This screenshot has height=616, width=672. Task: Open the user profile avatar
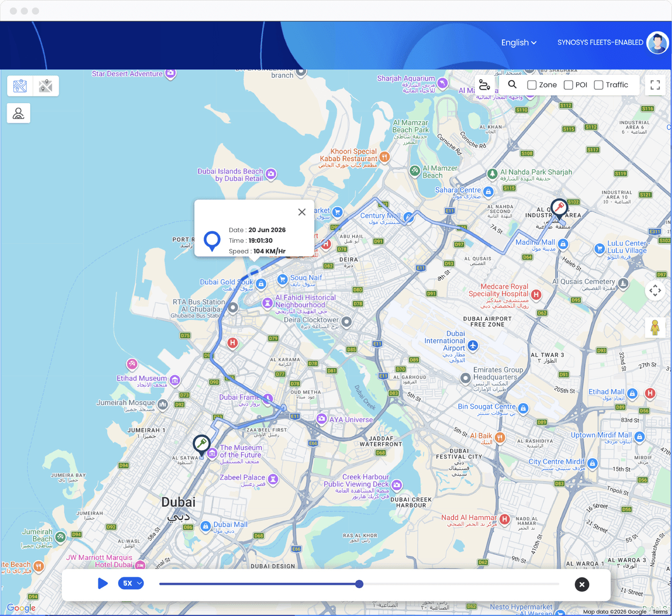click(x=657, y=43)
